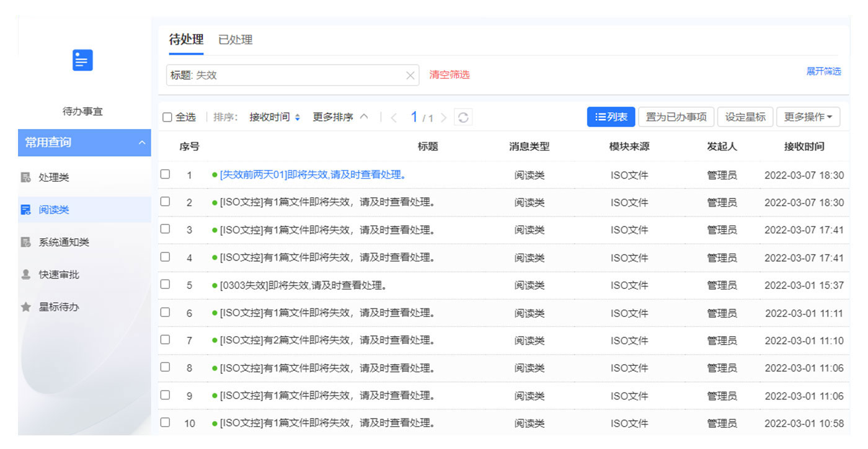The height and width of the screenshot is (449, 868).
Task: Collapse the 常用查询 section
Action: [x=141, y=143]
